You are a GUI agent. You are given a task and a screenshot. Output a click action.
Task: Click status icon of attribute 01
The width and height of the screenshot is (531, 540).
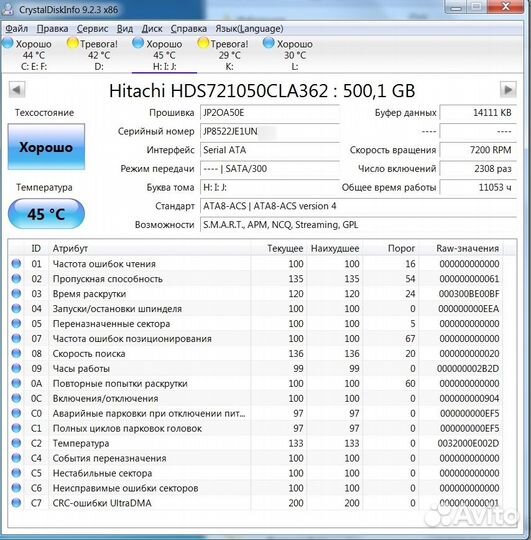tap(16, 263)
